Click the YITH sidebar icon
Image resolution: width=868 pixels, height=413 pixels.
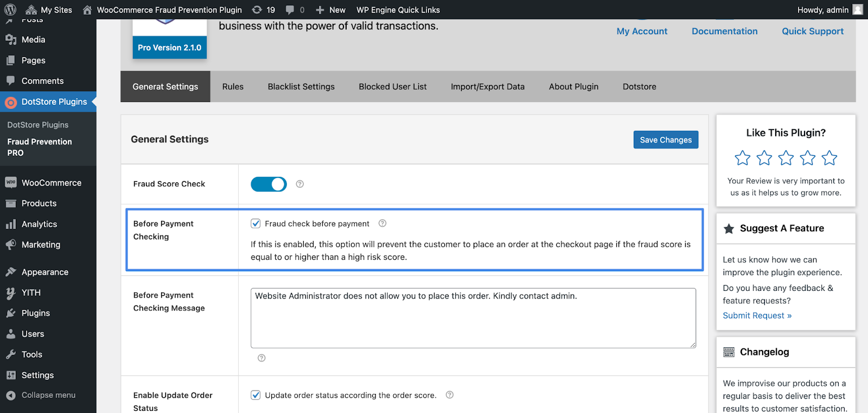point(11,293)
